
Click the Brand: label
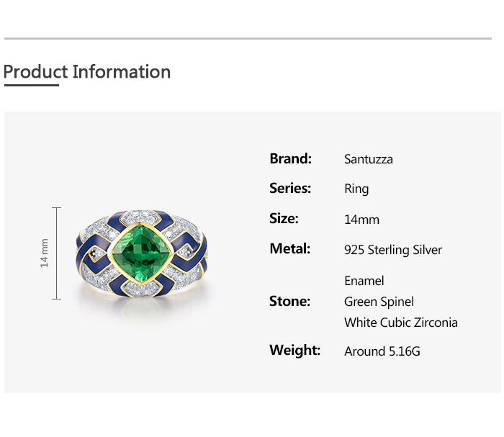click(290, 158)
